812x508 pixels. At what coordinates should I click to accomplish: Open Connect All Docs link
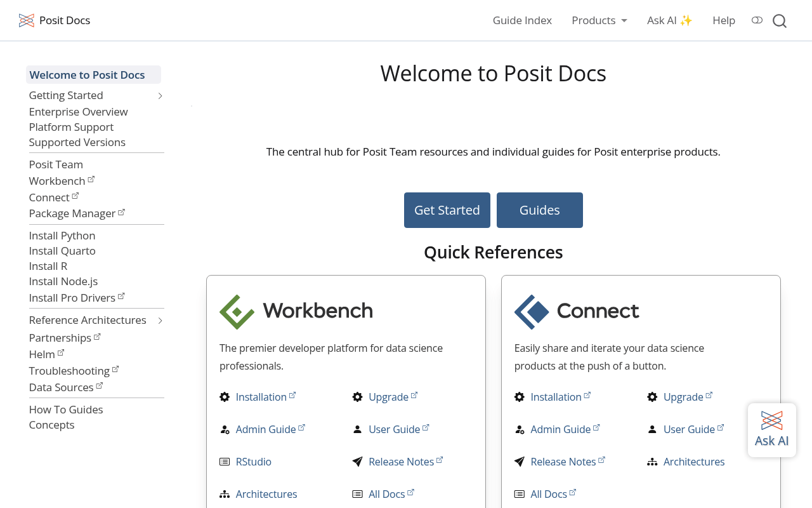coord(554,494)
